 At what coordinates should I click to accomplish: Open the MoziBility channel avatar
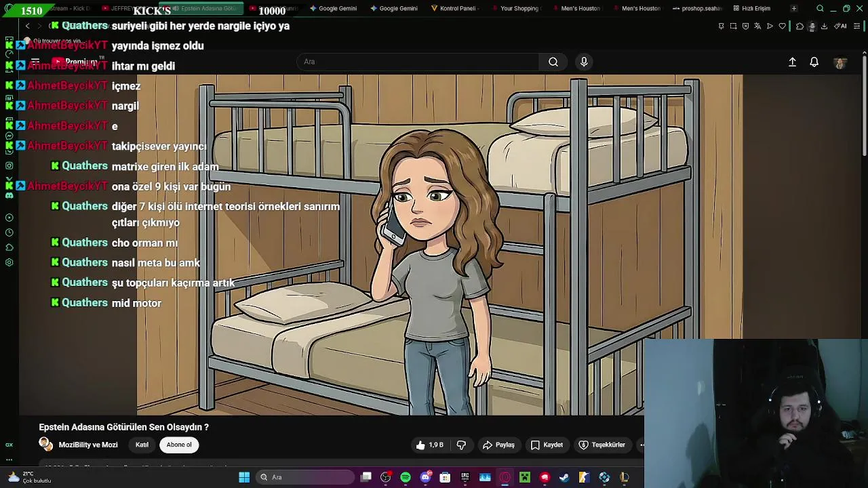pos(45,445)
